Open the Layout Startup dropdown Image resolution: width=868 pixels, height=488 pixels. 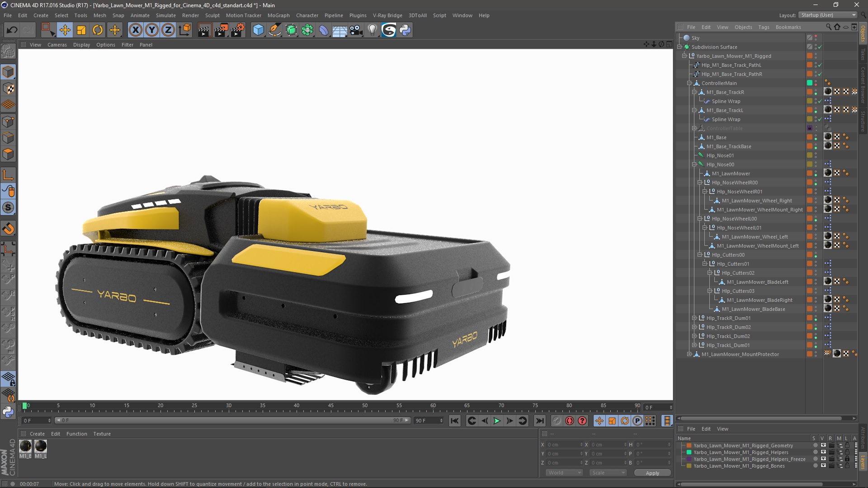828,15
